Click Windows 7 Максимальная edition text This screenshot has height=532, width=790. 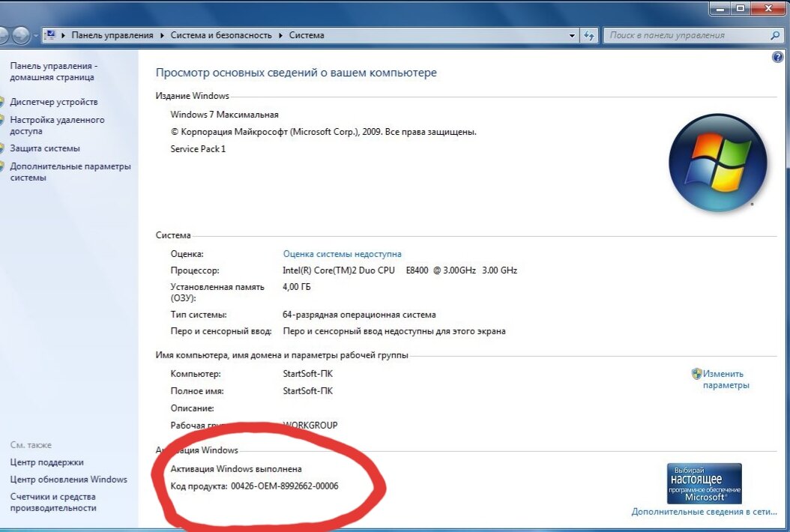pos(224,115)
